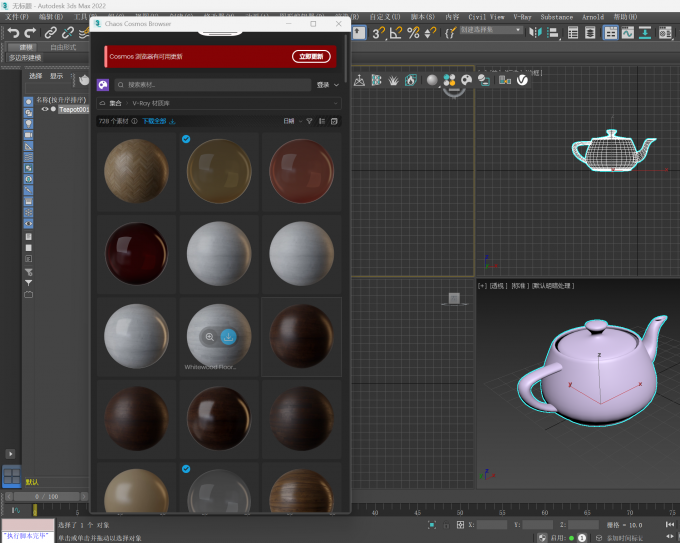This screenshot has width=680, height=543.
Task: Click the palette icon in V-Ray toolbar
Action: point(466,80)
